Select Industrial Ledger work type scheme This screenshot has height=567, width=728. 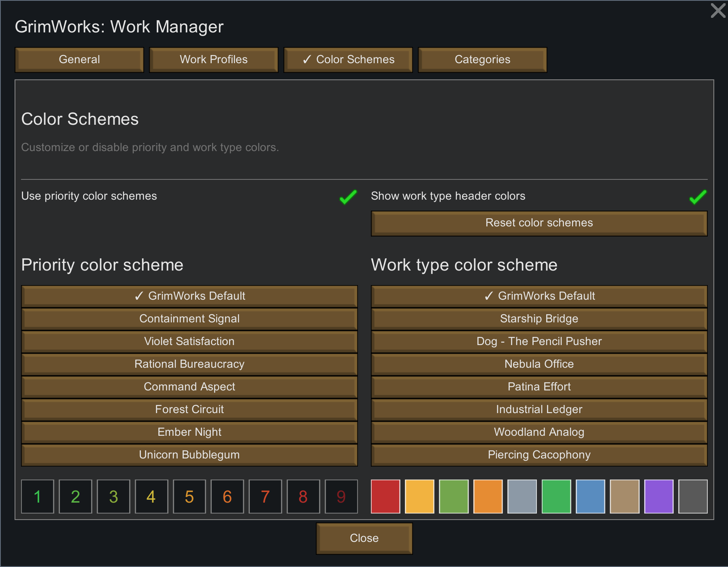[x=539, y=409]
